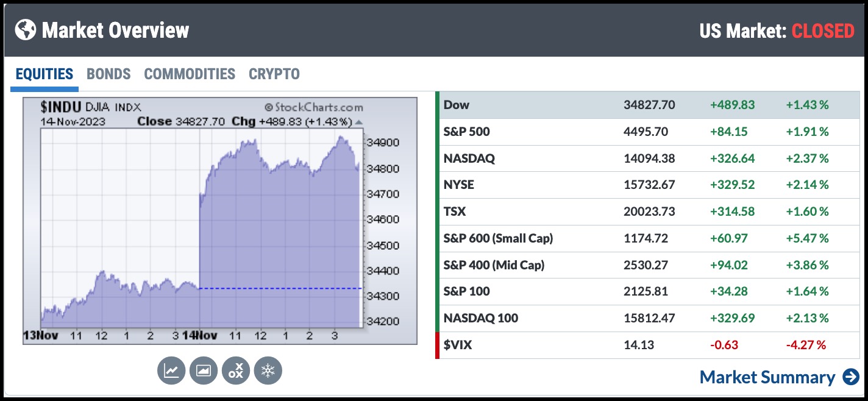868x401 pixels.
Task: Click the GalleryView picture chart icon
Action: [x=204, y=371]
